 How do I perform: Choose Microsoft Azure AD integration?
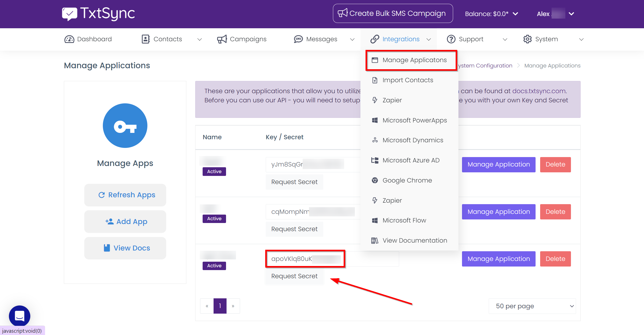click(409, 160)
